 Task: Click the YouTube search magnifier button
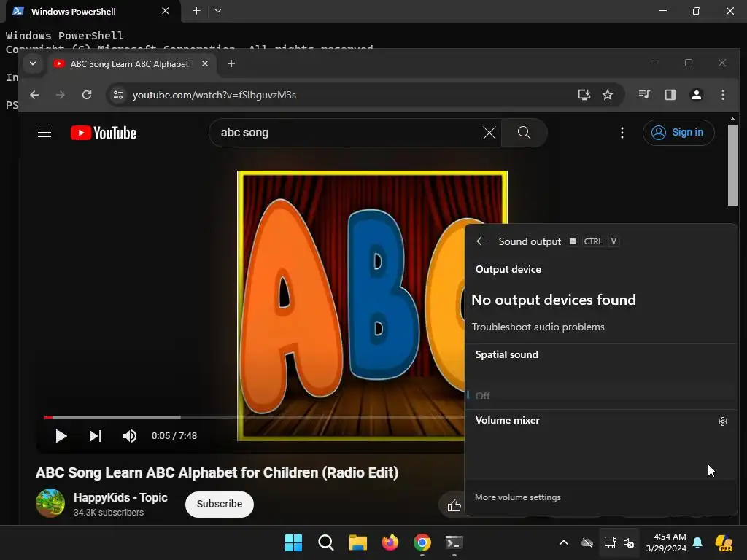tap(524, 133)
